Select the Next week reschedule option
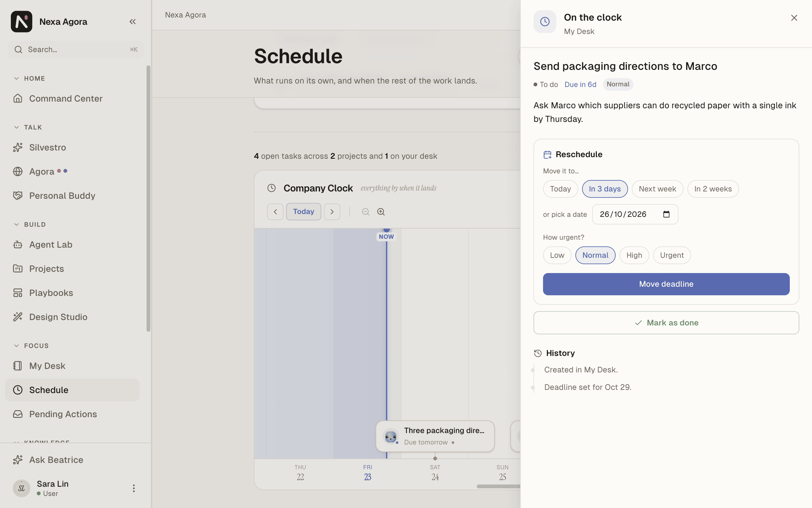Image resolution: width=812 pixels, height=508 pixels. coord(657,189)
